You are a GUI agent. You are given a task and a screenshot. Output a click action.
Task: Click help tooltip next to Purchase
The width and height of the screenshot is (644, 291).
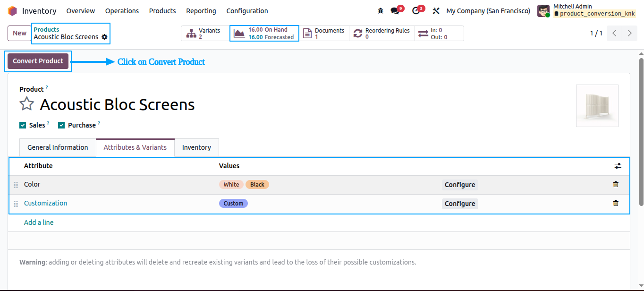coord(99,123)
